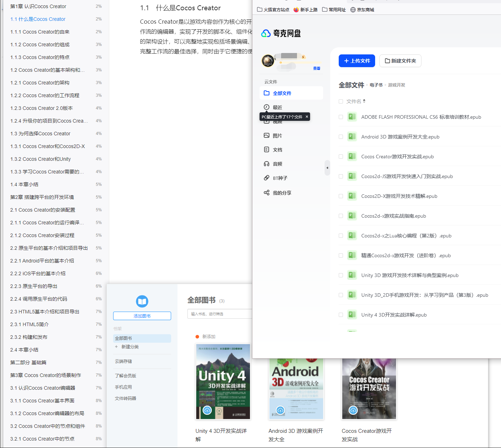Click the 添加图书 button
Screen dimensions: 501x448
(x=142, y=316)
